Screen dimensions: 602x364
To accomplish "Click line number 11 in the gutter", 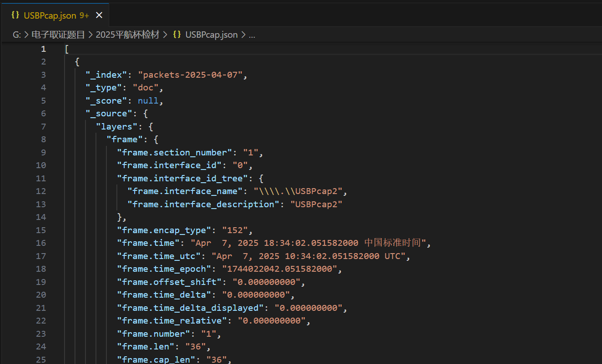I will pos(41,178).
